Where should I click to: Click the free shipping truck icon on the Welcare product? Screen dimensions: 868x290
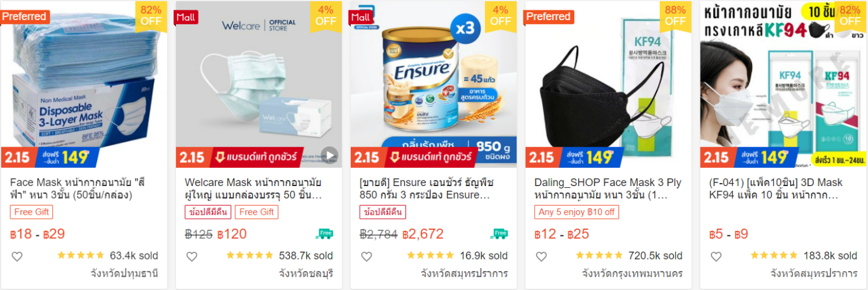tap(325, 234)
